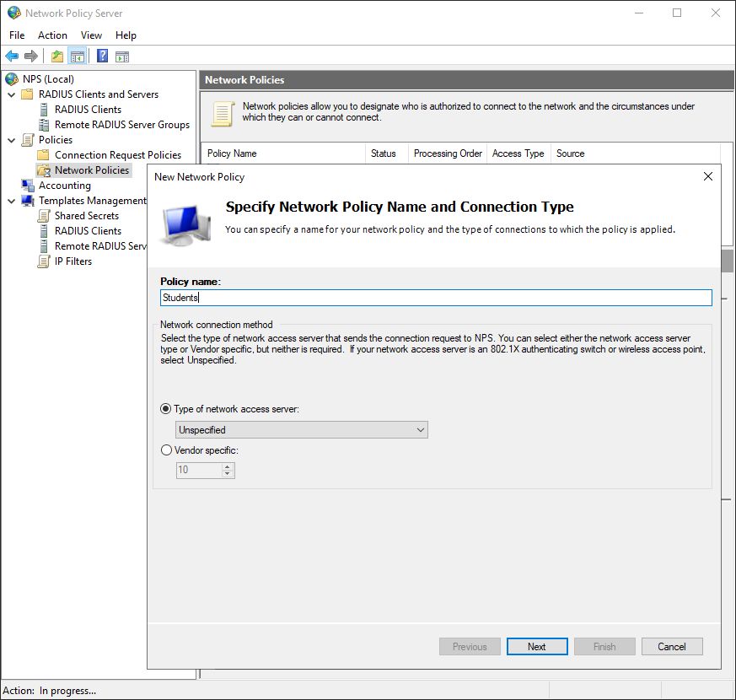Click the IP Filters scroll icon

click(44, 261)
